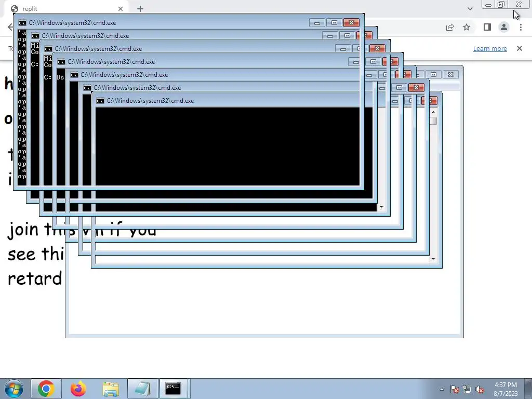Close the blank window behind cmd windows
This screenshot has height=399, width=532.
[450, 74]
